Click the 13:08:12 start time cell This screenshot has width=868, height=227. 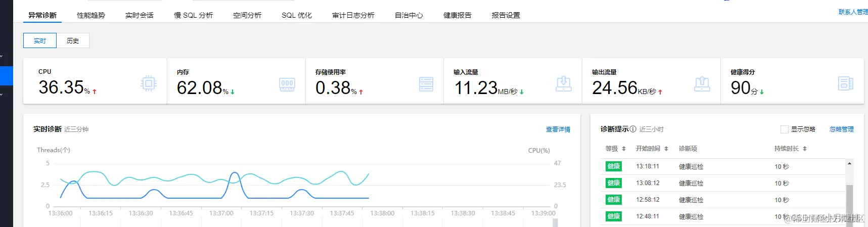tap(648, 183)
